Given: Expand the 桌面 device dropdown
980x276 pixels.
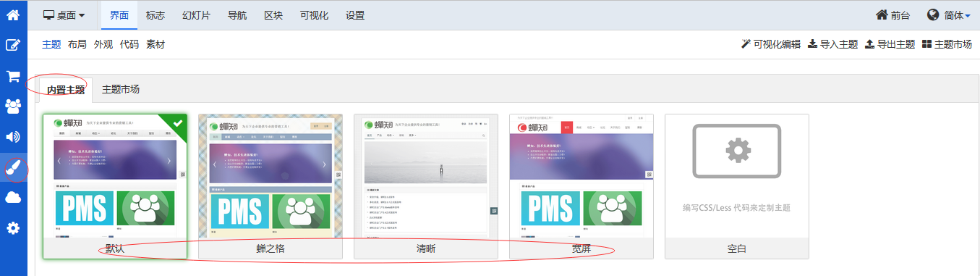Looking at the screenshot, I should coord(64,14).
